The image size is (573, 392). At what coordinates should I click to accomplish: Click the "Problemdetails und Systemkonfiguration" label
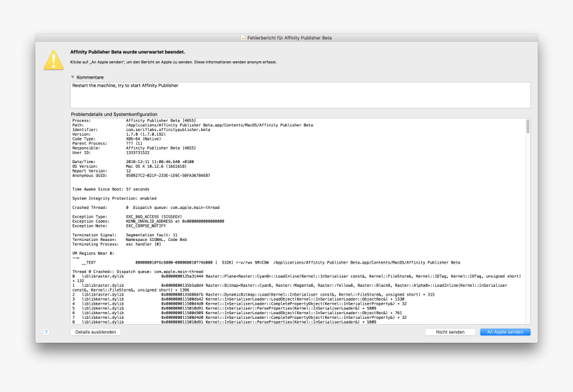click(114, 113)
